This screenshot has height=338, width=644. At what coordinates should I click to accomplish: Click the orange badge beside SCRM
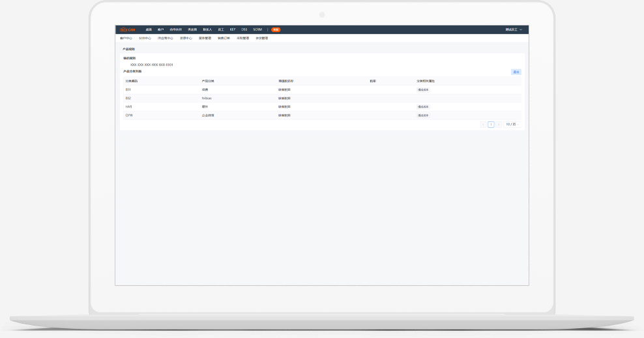point(276,29)
